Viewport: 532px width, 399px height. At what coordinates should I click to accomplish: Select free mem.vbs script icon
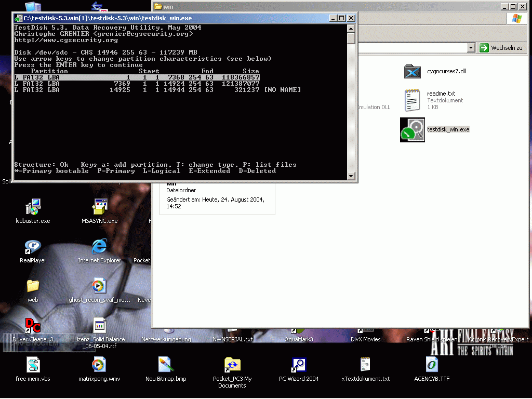tap(33, 365)
